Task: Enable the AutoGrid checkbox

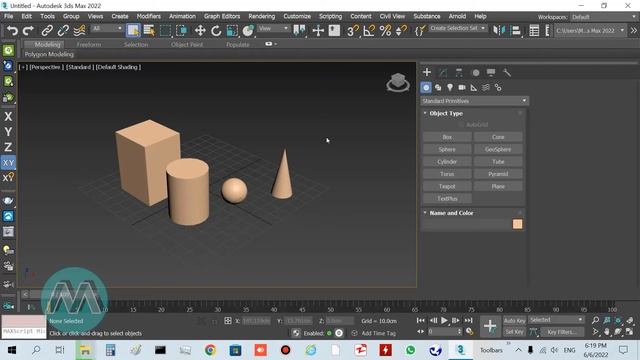Action: click(x=461, y=124)
